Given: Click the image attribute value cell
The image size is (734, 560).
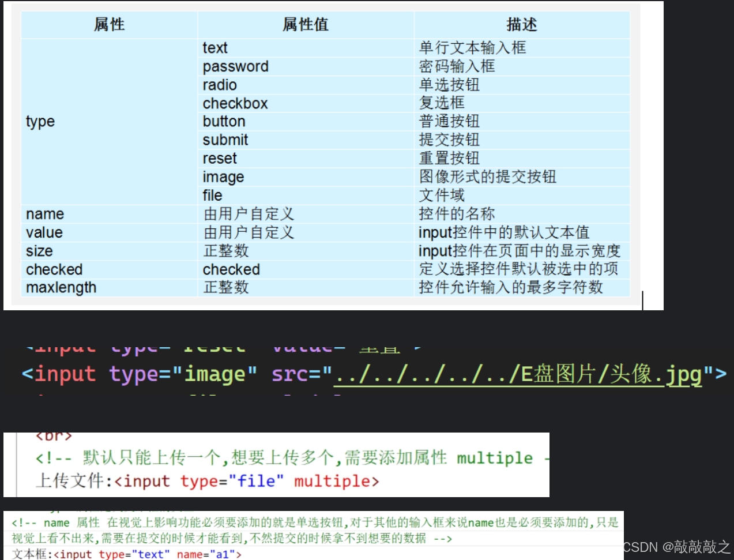Looking at the screenshot, I should 223,177.
